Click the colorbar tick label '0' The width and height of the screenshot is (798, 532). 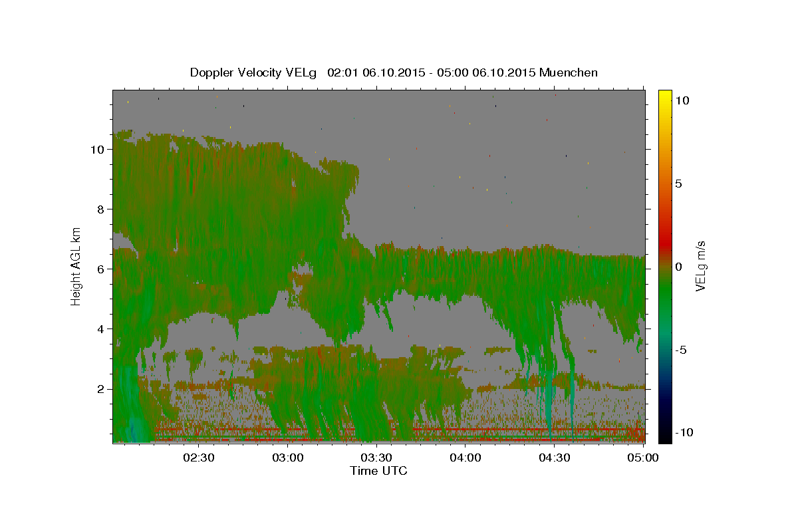click(678, 267)
